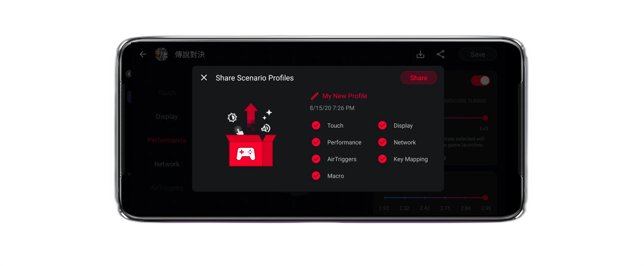Close the Share Scenario Profiles dialog
The image size is (644, 266).
pyautogui.click(x=204, y=78)
